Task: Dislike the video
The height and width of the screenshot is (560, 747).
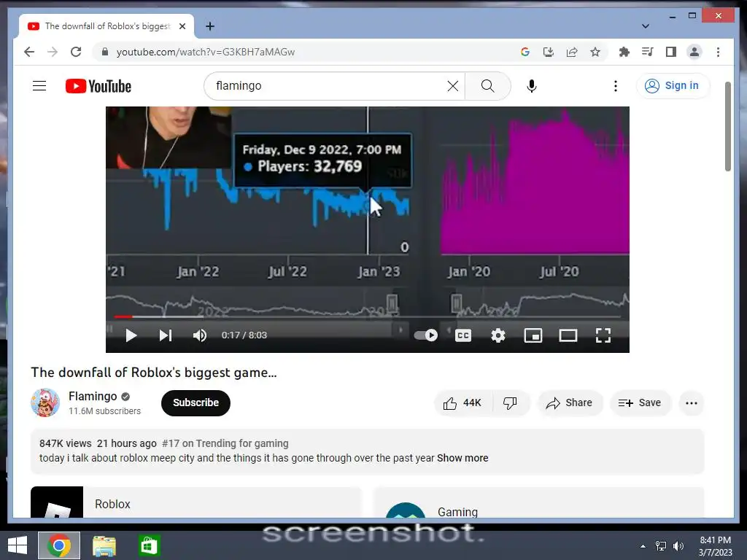Action: coord(510,402)
